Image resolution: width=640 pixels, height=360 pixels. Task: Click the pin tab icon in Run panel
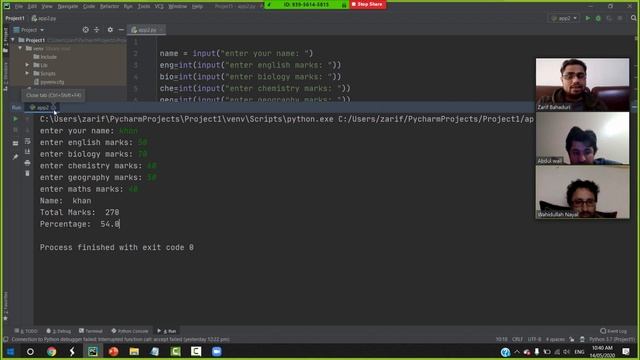point(16,157)
